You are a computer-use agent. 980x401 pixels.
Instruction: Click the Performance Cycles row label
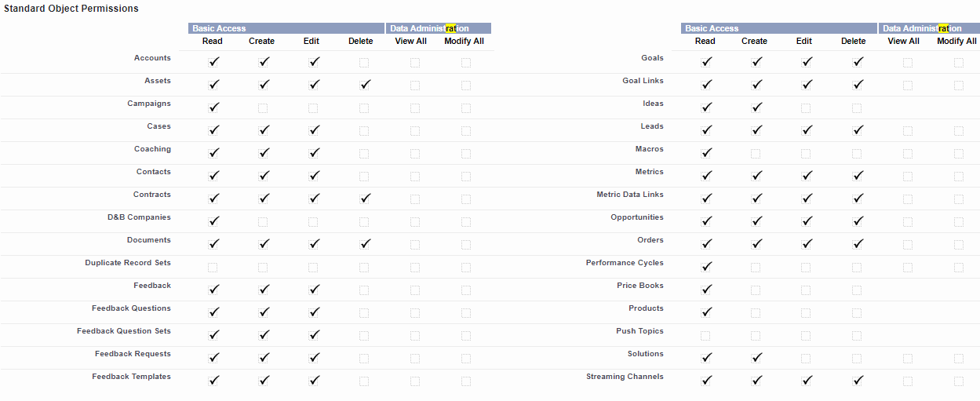click(x=625, y=263)
